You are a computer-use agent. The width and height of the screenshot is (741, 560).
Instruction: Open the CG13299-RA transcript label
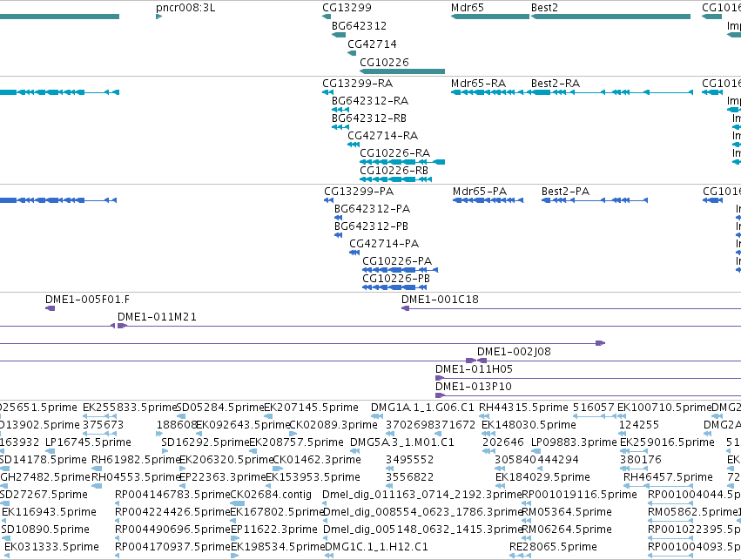[x=357, y=84]
